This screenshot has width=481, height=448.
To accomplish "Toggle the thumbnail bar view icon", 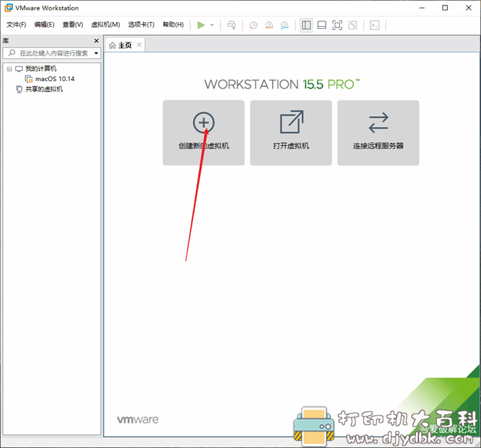I will (x=322, y=25).
